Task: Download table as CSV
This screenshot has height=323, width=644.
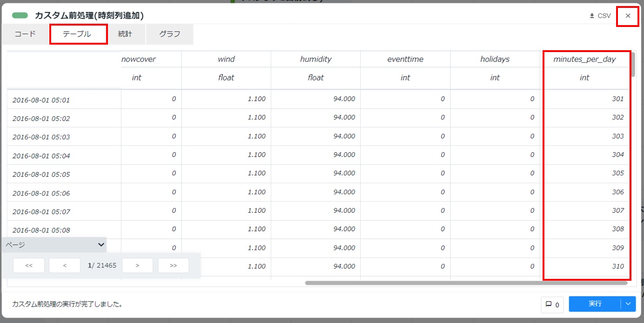Action: (x=600, y=16)
